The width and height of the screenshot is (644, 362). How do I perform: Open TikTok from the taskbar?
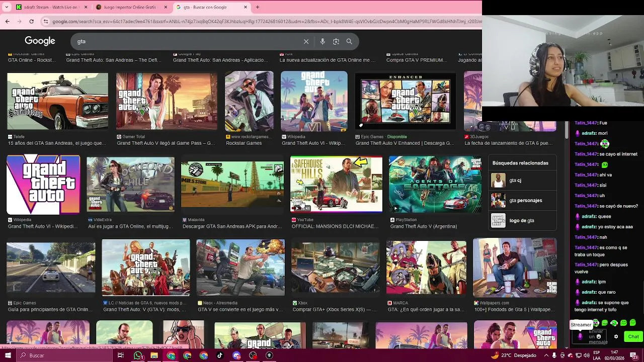point(220,355)
